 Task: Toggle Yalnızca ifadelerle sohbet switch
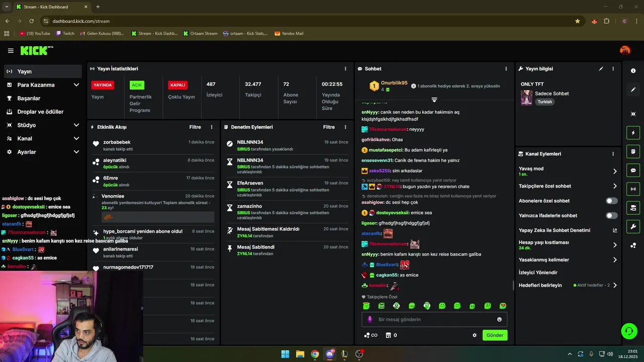[x=611, y=216]
